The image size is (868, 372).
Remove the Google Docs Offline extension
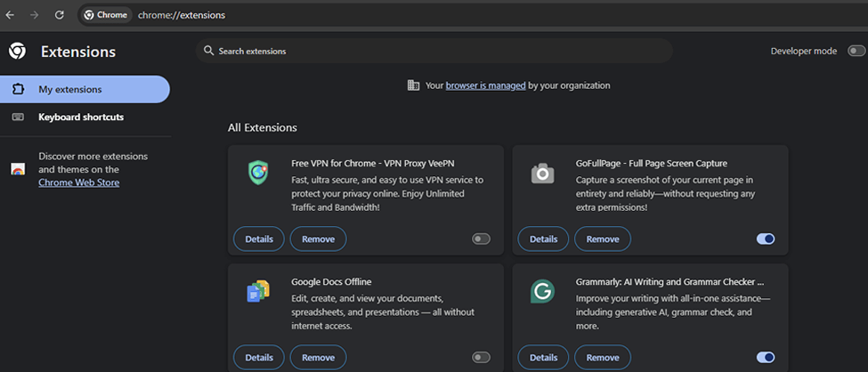tap(319, 358)
